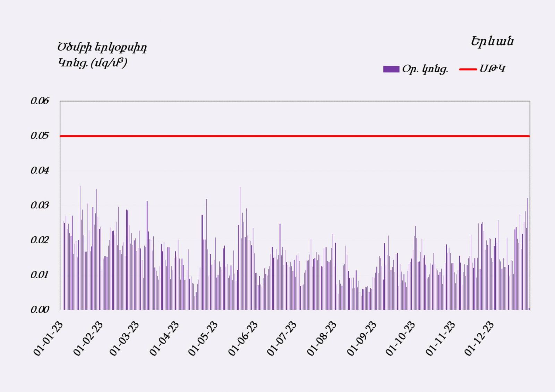Select the Կոնց. (մգ/մ³) axis unit label
Image resolution: width=555 pixels, height=392 pixels.
click(93, 63)
